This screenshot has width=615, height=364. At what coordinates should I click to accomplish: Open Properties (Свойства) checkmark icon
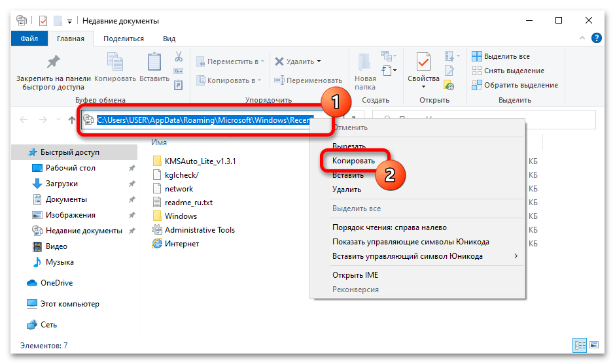click(423, 62)
